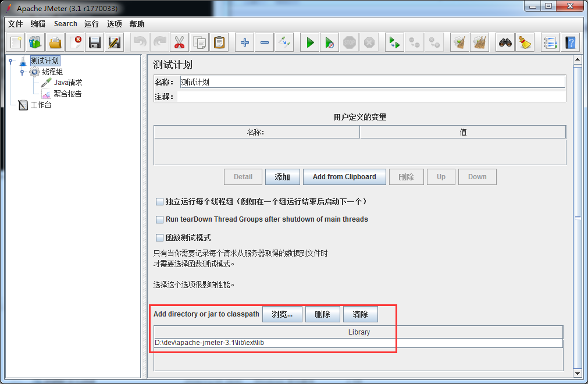Enable Run tearDown Thread Groups checkbox
This screenshot has width=588, height=384.
click(159, 219)
